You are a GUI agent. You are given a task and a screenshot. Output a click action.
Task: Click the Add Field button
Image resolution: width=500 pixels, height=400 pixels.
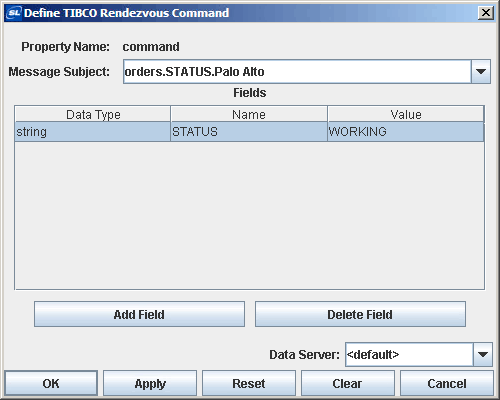pos(139,314)
